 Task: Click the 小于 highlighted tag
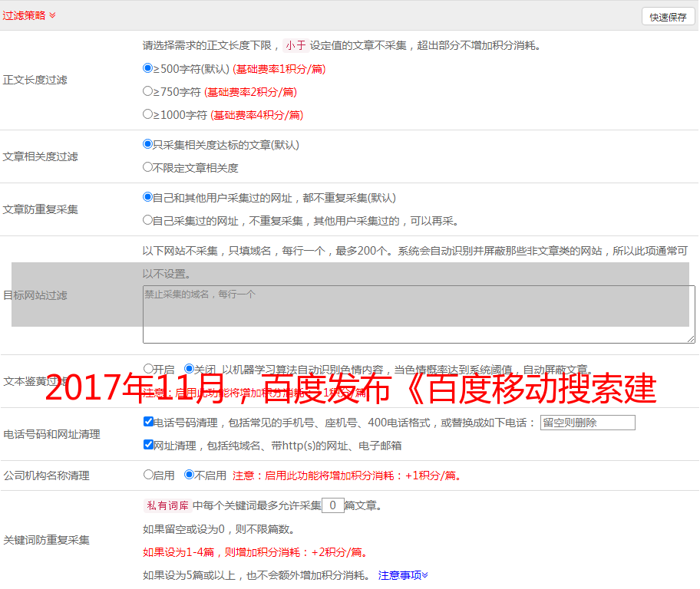(296, 45)
